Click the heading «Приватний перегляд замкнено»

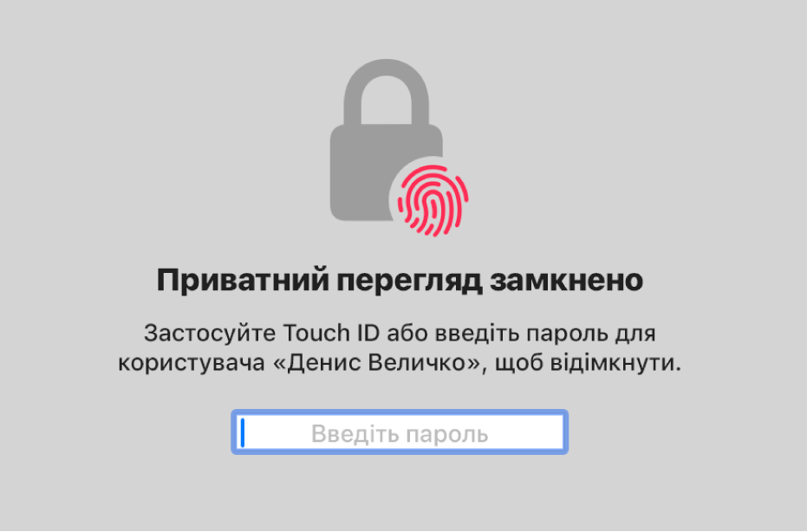pos(400,281)
